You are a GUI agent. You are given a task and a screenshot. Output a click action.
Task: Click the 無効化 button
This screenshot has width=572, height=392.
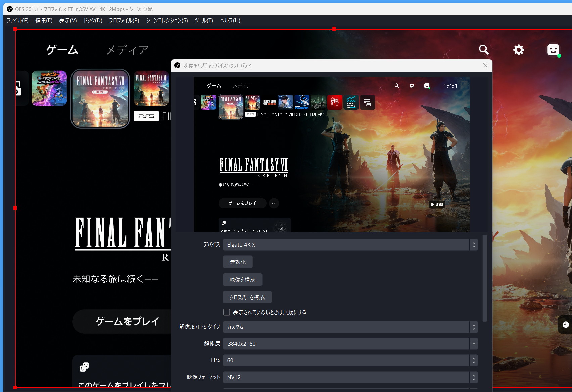pos(238,262)
